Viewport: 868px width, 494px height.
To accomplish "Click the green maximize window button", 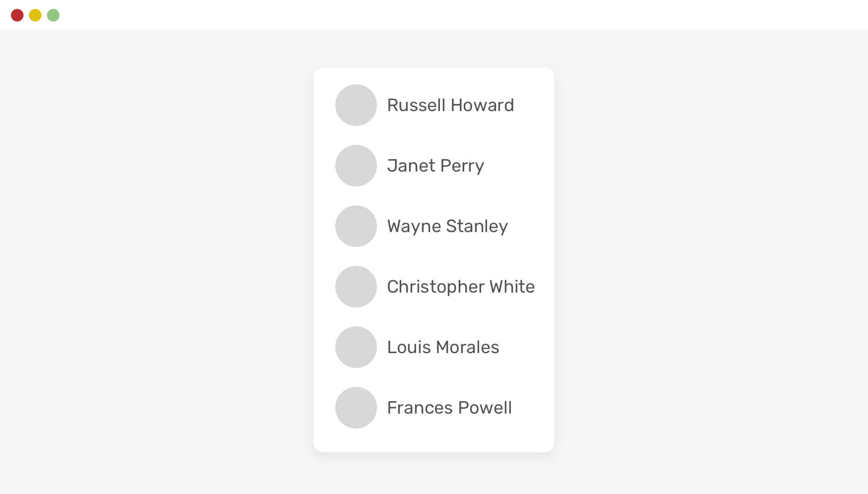I will click(x=53, y=15).
